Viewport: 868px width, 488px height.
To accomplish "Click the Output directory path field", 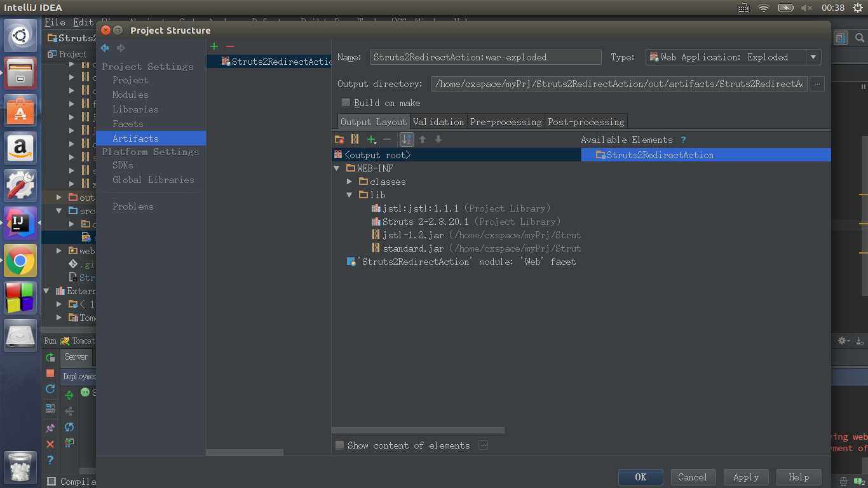I will click(x=619, y=84).
